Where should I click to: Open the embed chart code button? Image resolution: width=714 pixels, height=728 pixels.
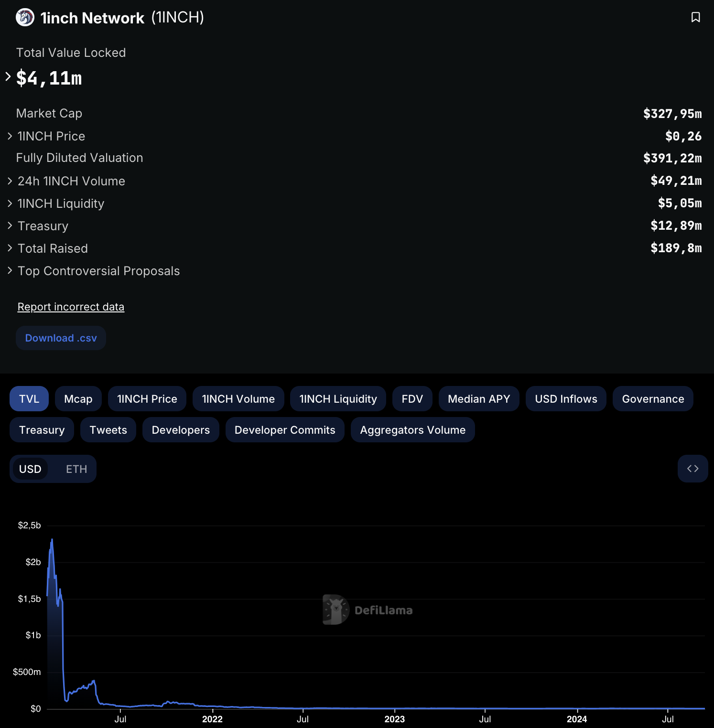click(x=692, y=469)
